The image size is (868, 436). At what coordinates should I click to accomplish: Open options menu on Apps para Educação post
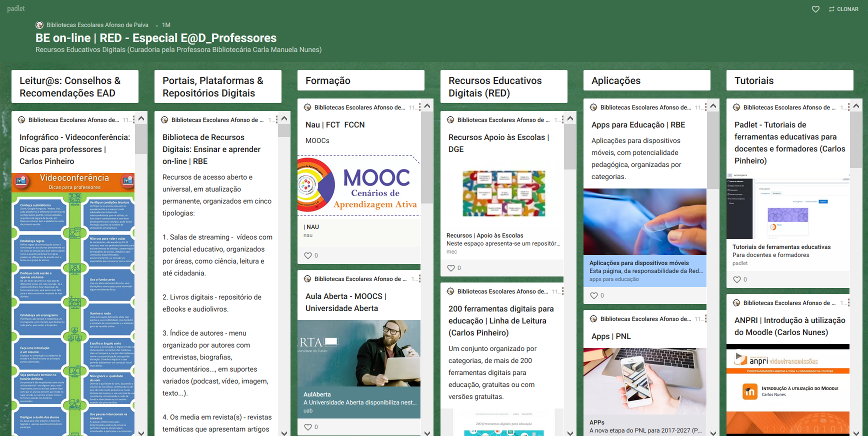[x=705, y=107]
